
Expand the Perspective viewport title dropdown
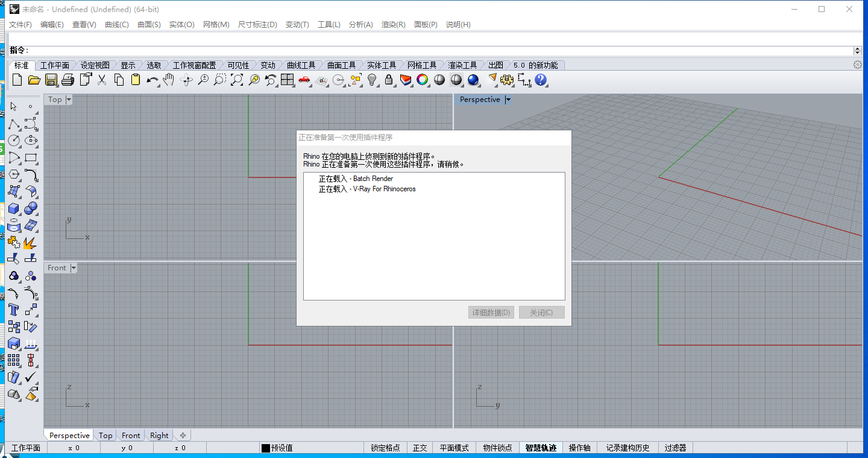[x=508, y=100]
